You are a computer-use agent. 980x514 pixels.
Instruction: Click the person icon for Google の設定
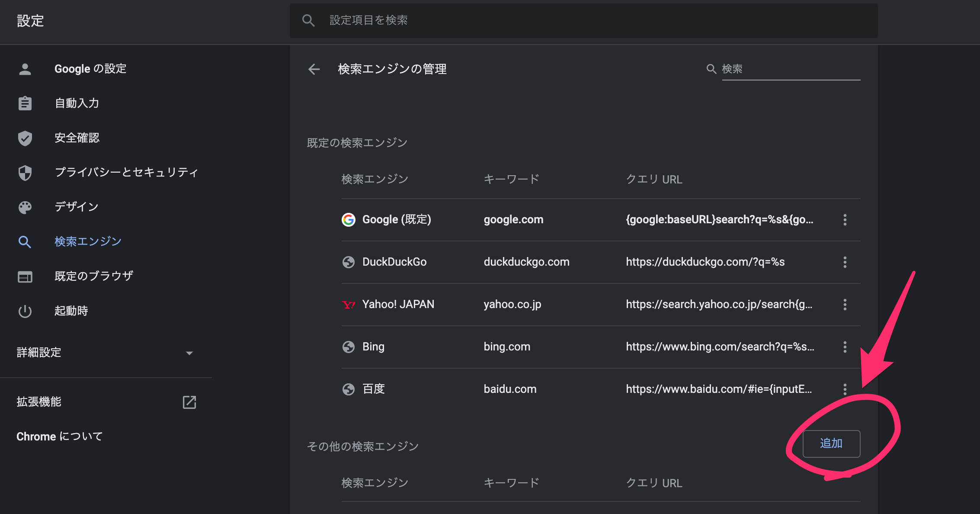click(x=25, y=69)
